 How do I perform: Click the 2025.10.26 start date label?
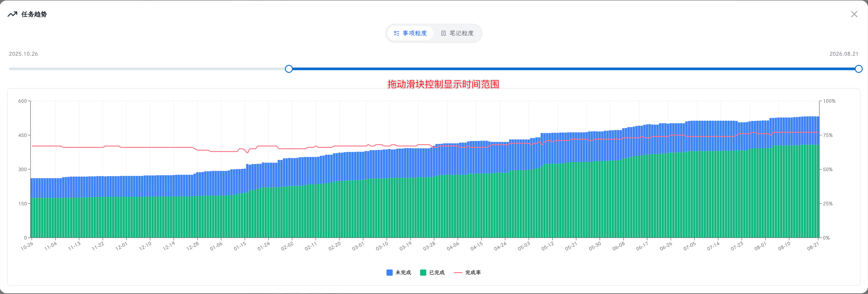(x=23, y=54)
